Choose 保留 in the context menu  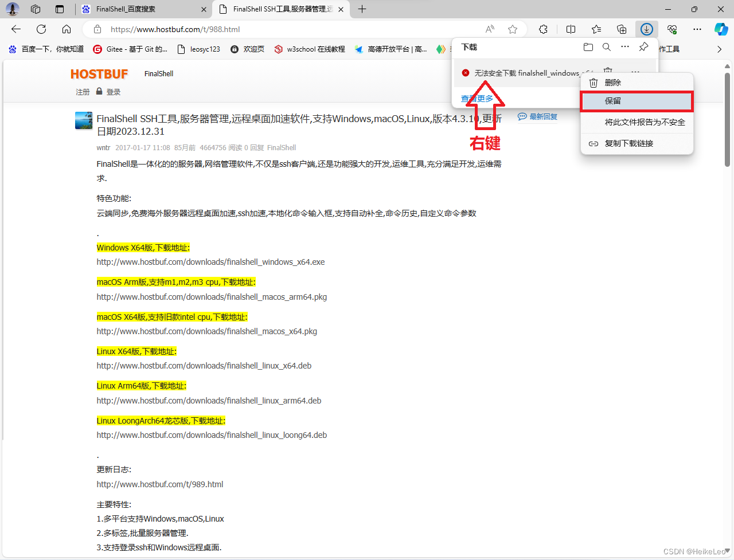pyautogui.click(x=637, y=101)
